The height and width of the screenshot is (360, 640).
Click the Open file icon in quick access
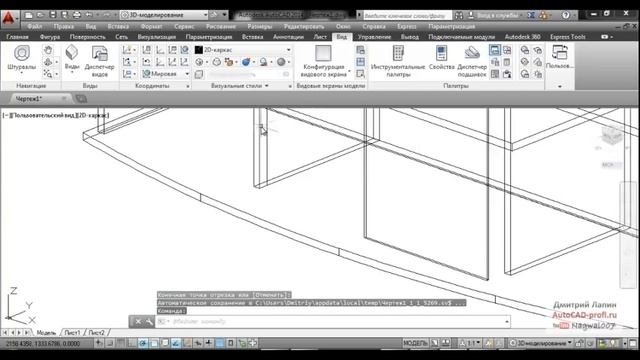click(40, 15)
